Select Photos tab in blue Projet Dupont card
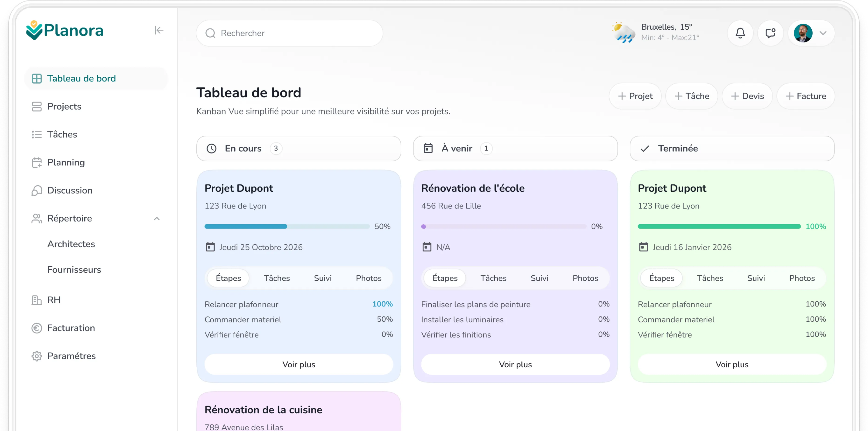 tap(369, 278)
